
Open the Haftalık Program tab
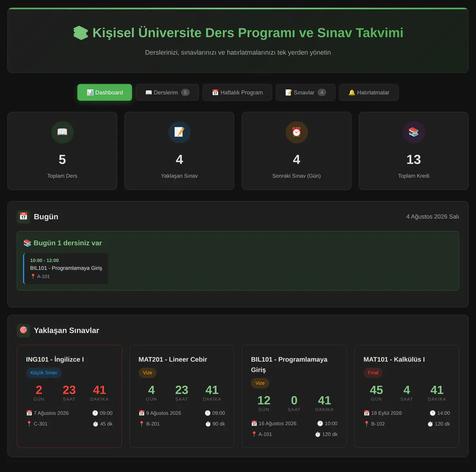237,92
